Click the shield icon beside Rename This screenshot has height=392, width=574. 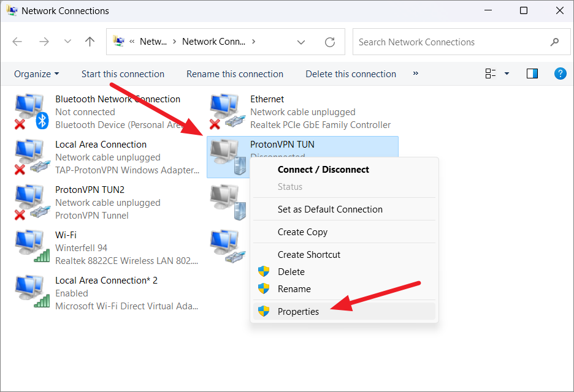click(264, 288)
